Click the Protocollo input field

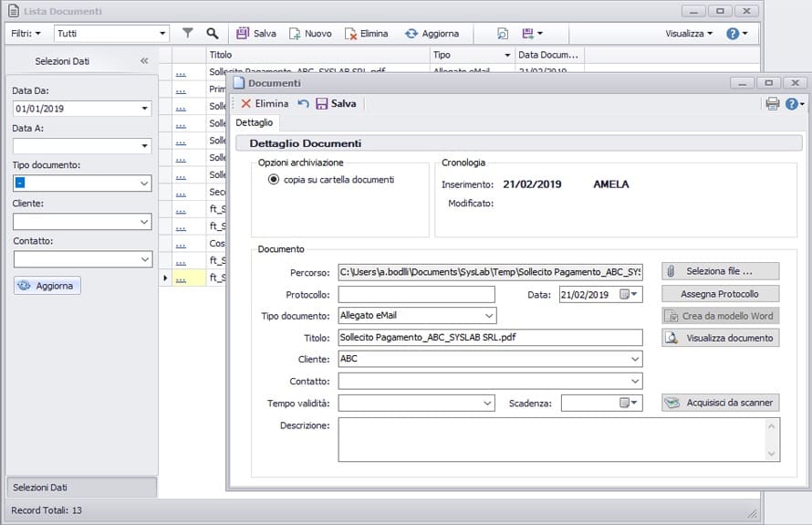416,294
